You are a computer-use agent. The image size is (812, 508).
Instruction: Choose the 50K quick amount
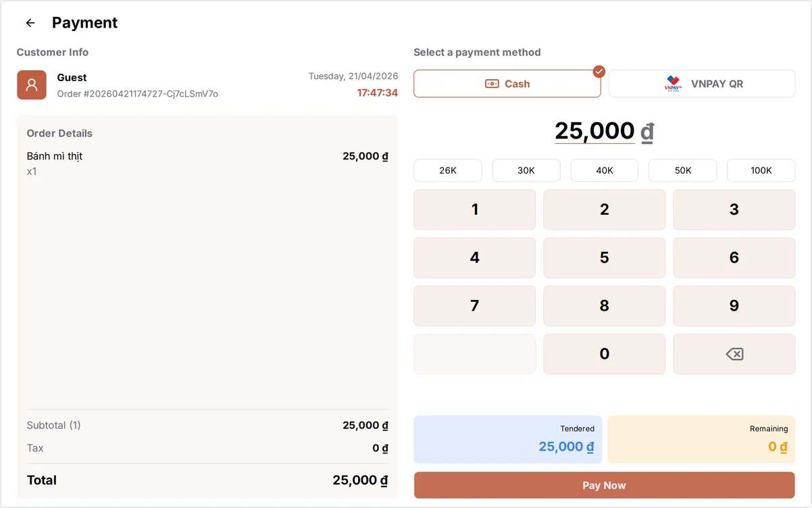tap(683, 170)
